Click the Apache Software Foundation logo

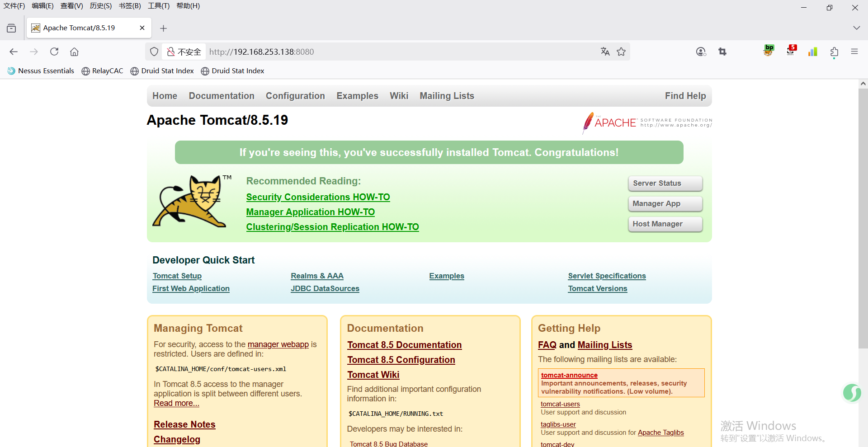coord(647,122)
